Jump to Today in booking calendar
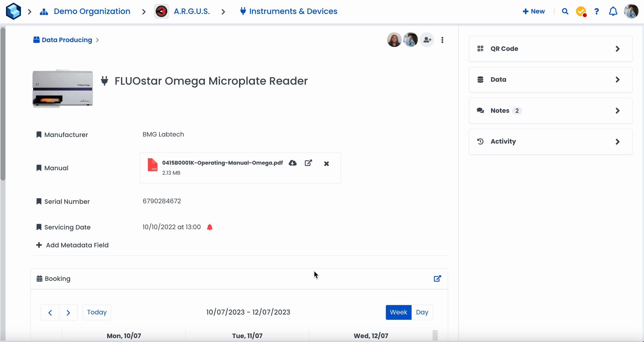Screen dimensions: 644x342 pos(97,312)
